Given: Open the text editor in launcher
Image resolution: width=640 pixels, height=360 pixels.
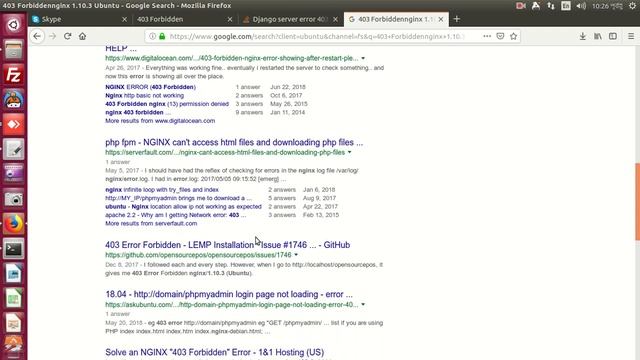Looking at the screenshot, I should pyautogui.click(x=13, y=149).
